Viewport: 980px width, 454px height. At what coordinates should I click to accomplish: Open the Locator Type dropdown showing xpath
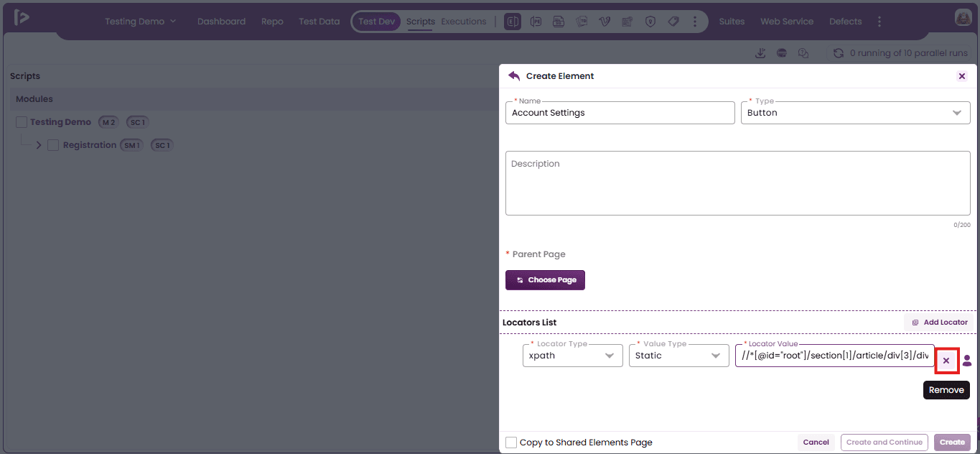point(572,356)
